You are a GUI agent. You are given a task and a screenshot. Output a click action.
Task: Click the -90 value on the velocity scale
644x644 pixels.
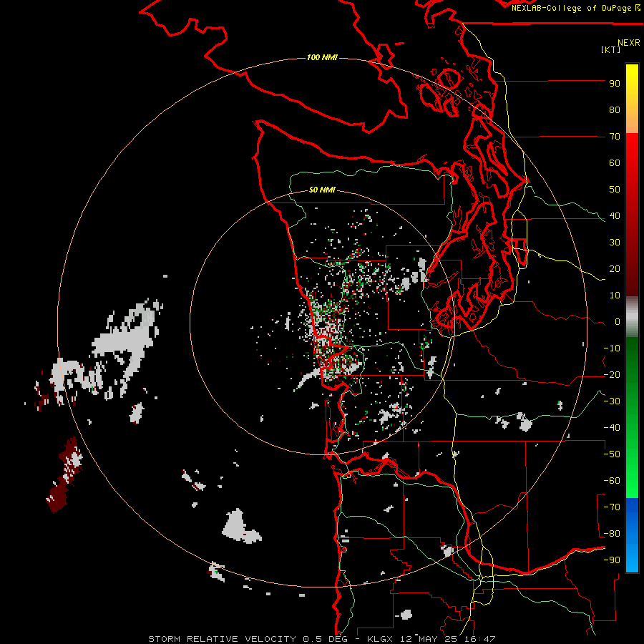click(612, 560)
